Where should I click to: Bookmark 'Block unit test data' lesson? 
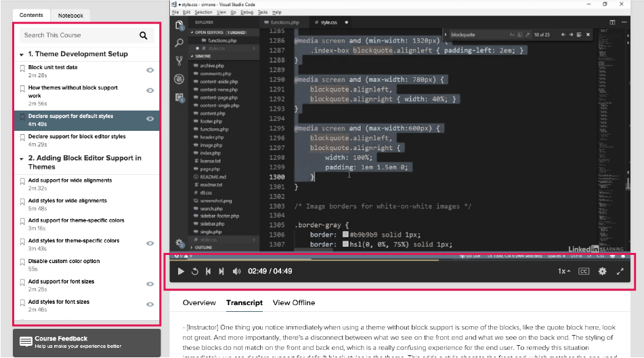click(22, 68)
